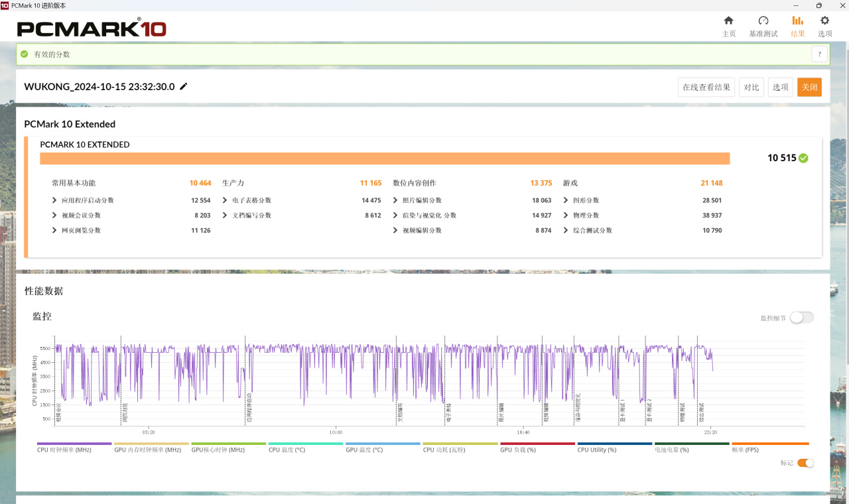Click the overall score 10 515

782,158
